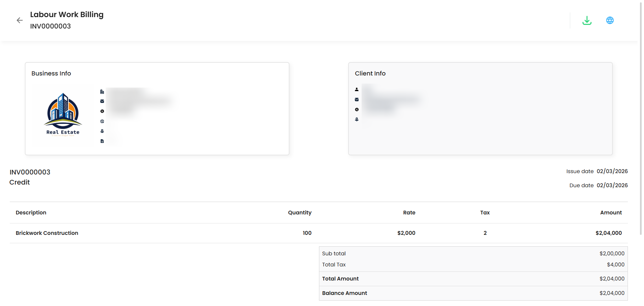Click the envelope icon in Client Info
The width and height of the screenshot is (644, 306).
point(357,100)
